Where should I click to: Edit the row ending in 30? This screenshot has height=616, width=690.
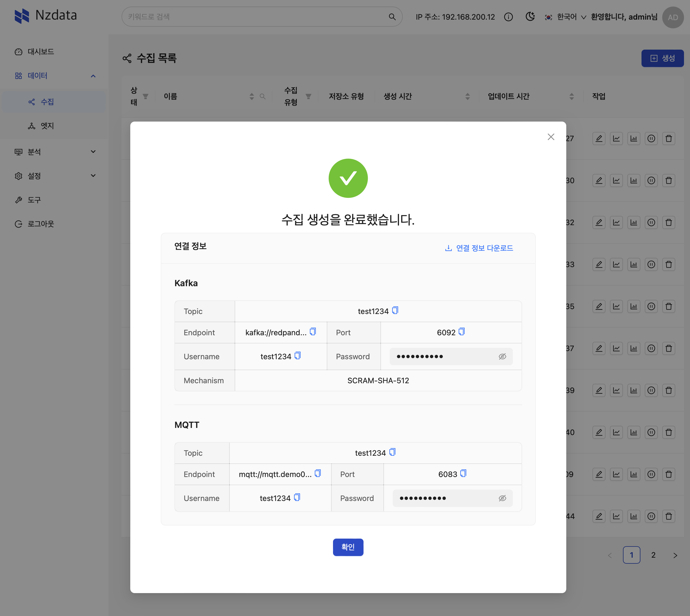(599, 180)
